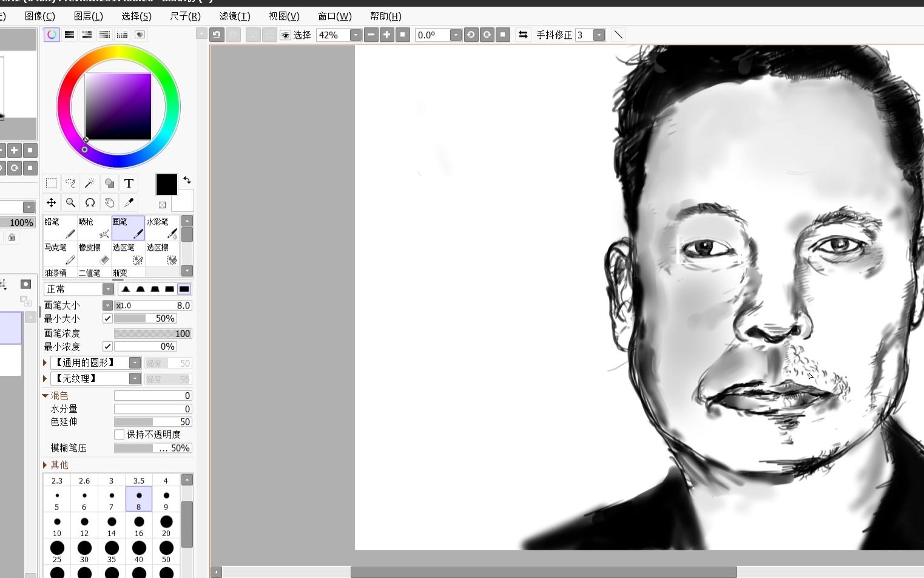The width and height of the screenshot is (924, 578).
Task: Swap foreground and background colors
Action: pos(187,180)
